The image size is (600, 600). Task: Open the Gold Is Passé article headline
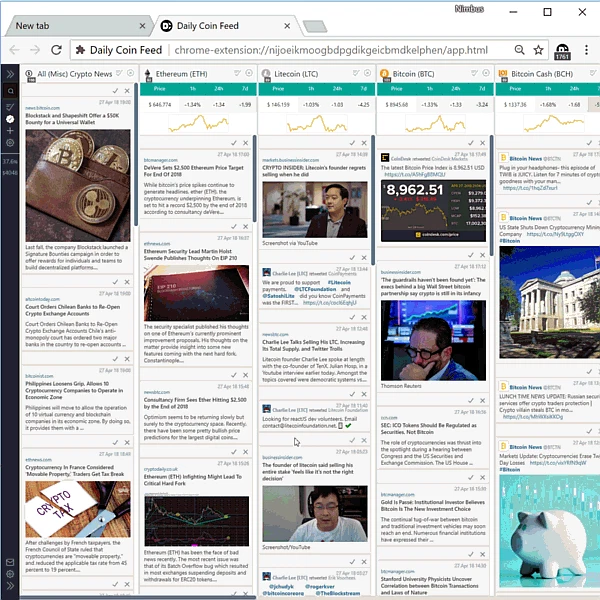click(432, 505)
